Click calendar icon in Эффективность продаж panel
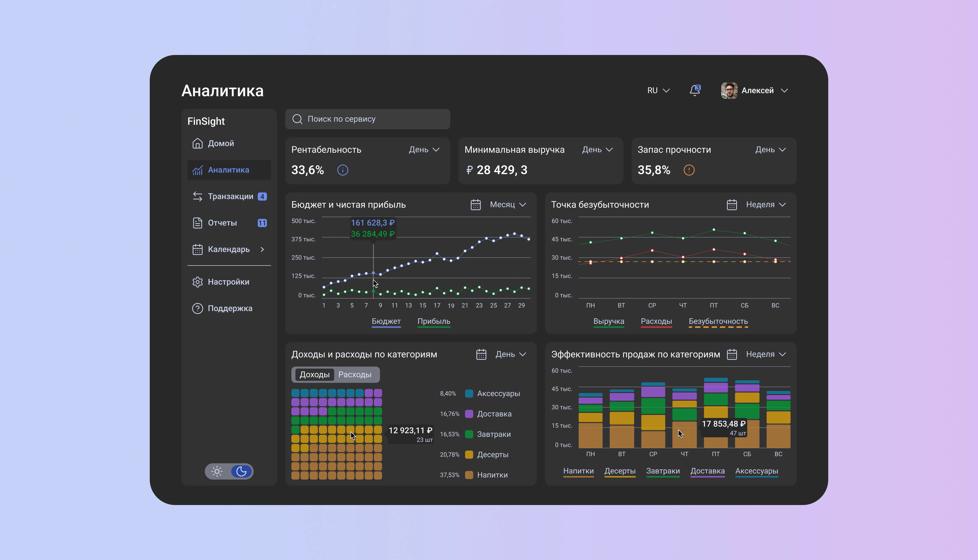Image resolution: width=978 pixels, height=560 pixels. pos(732,354)
